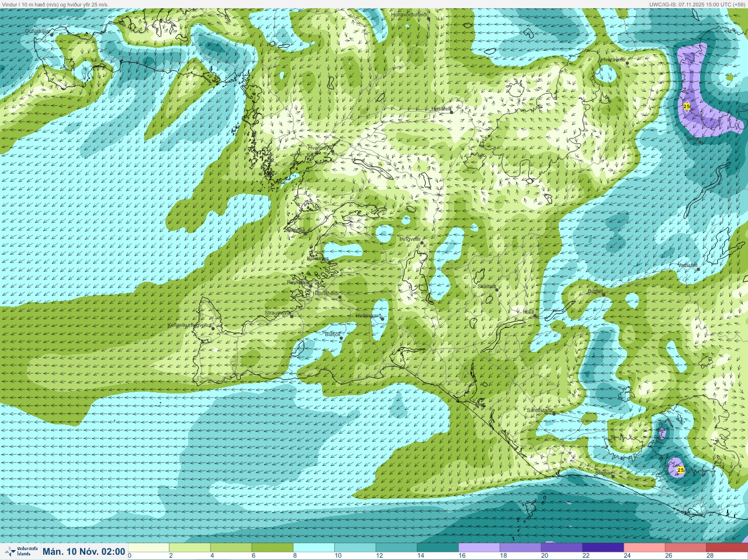Click the 'Hæll' place label
Viewport: 748px width, 560px height.
(x=529, y=312)
